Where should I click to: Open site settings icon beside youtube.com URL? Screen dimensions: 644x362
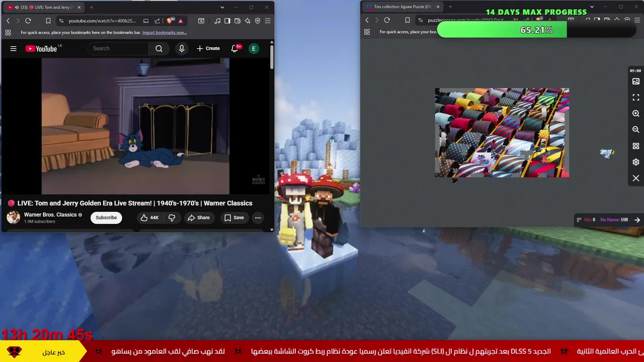click(x=61, y=21)
